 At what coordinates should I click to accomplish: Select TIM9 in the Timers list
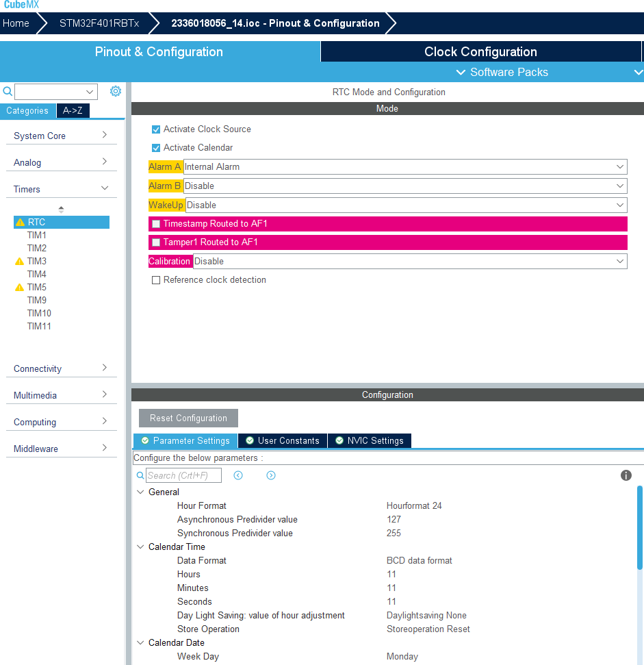tap(37, 300)
